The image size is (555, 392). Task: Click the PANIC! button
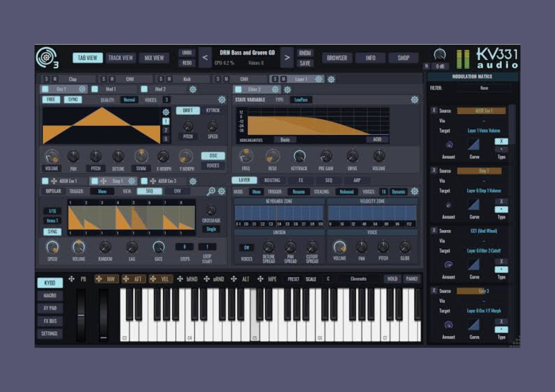412,279
